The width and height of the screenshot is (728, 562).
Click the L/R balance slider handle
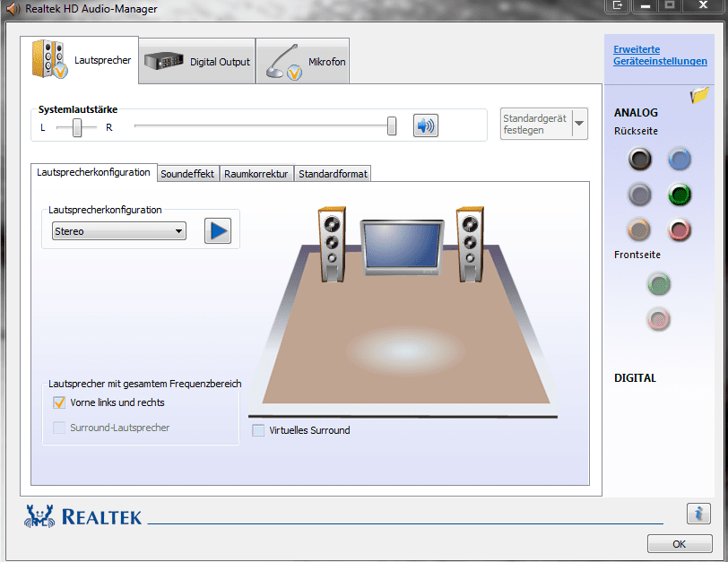pos(77,127)
